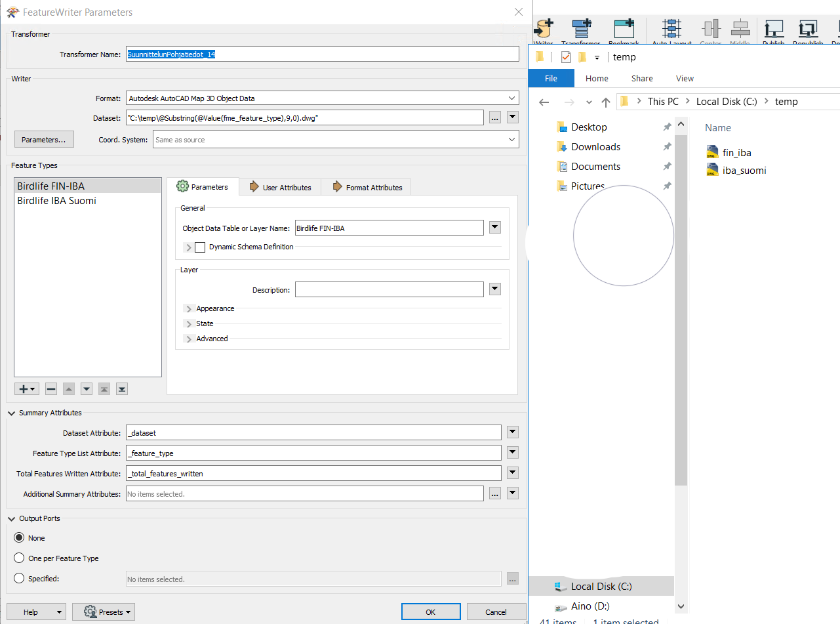Image resolution: width=840 pixels, height=624 pixels.
Task: Select the Birdlife IBA Suomi feature type
Action: pyautogui.click(x=87, y=201)
